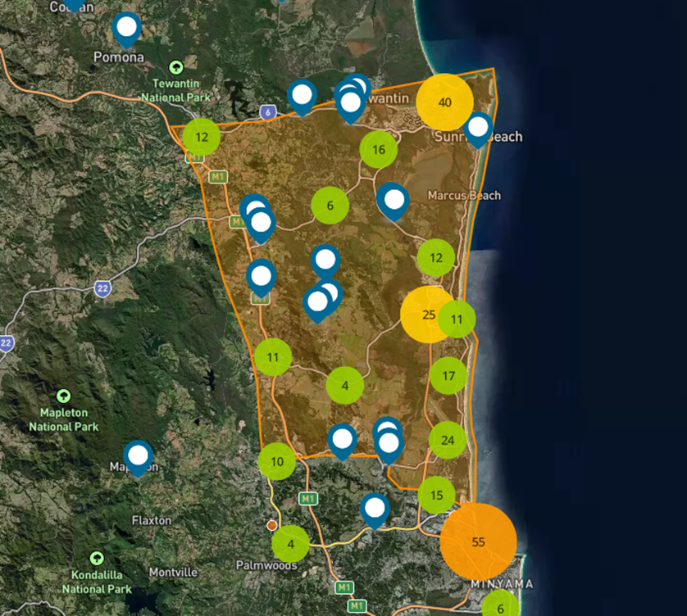
Task: Click the small orange dot above Palmwoods
Action: [271, 524]
